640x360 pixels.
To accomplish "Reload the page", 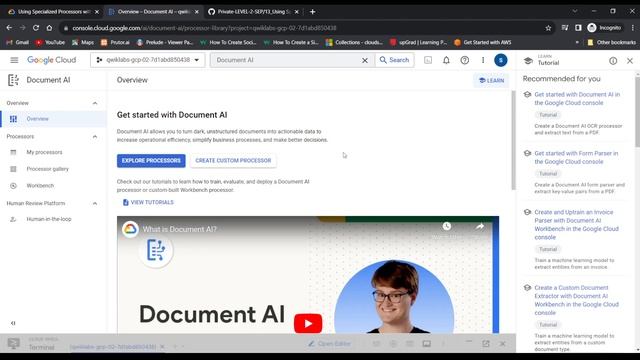I will click(36, 28).
